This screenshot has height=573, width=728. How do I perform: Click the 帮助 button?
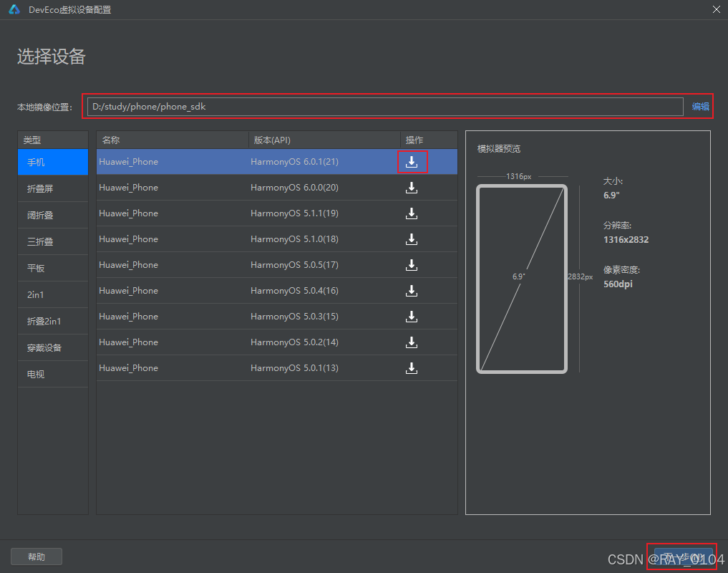pos(37,557)
